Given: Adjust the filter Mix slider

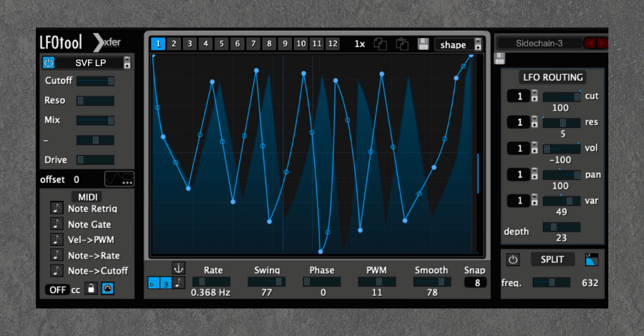Looking at the screenshot, I should tap(95, 120).
